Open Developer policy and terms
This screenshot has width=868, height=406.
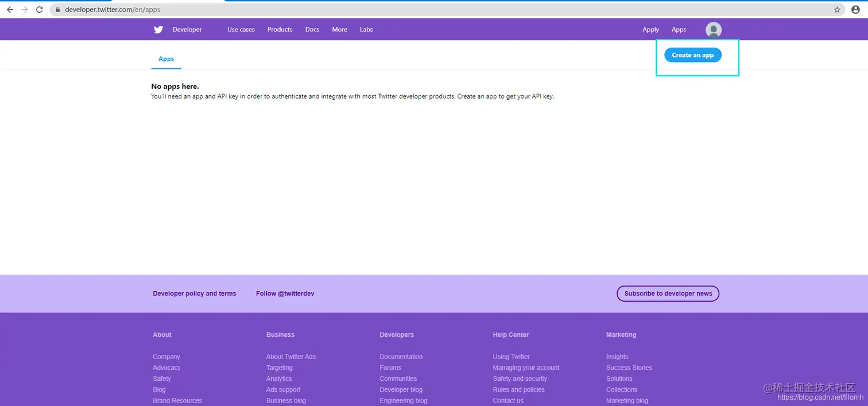click(195, 294)
